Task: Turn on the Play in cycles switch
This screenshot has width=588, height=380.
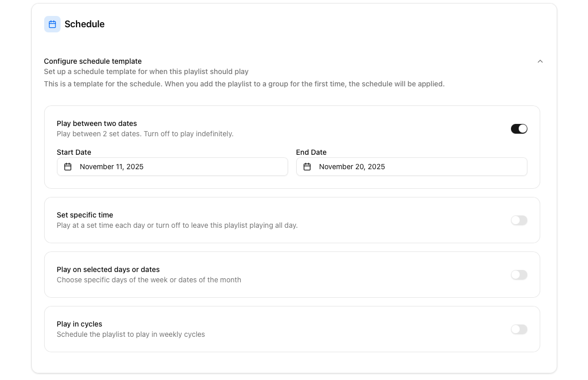Action: click(x=519, y=329)
